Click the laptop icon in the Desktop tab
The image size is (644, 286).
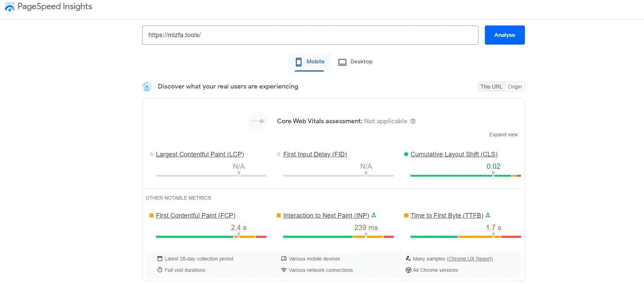[342, 62]
